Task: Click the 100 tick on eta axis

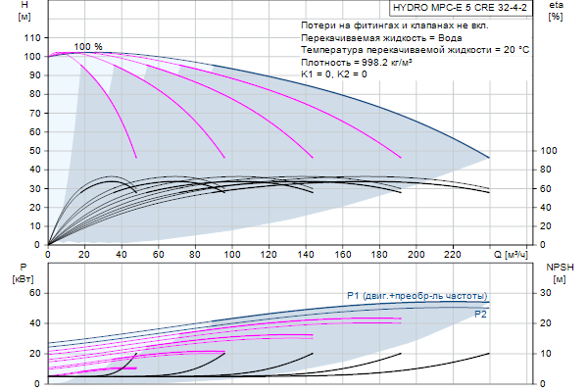Action: pos(550,151)
